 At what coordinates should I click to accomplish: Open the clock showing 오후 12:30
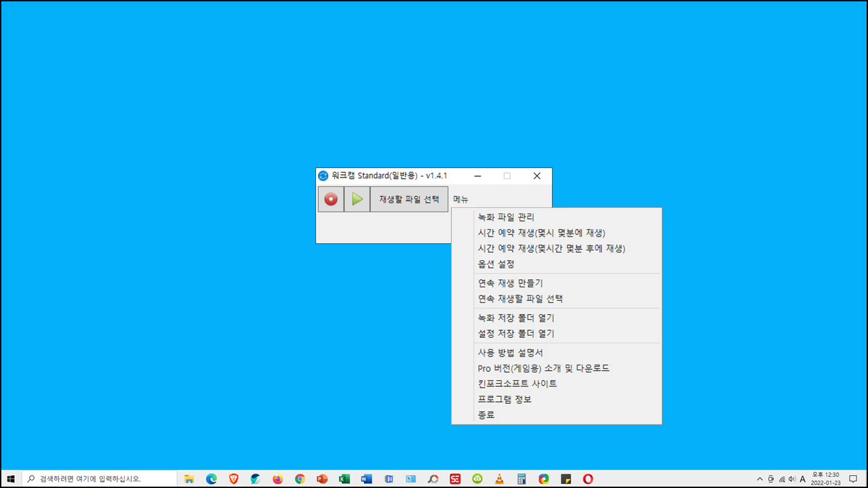[x=825, y=479]
